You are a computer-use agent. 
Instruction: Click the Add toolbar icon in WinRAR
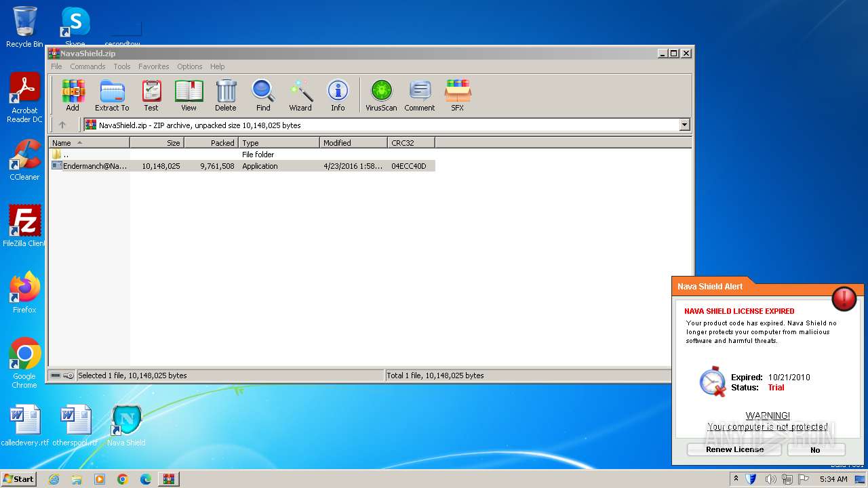click(73, 96)
